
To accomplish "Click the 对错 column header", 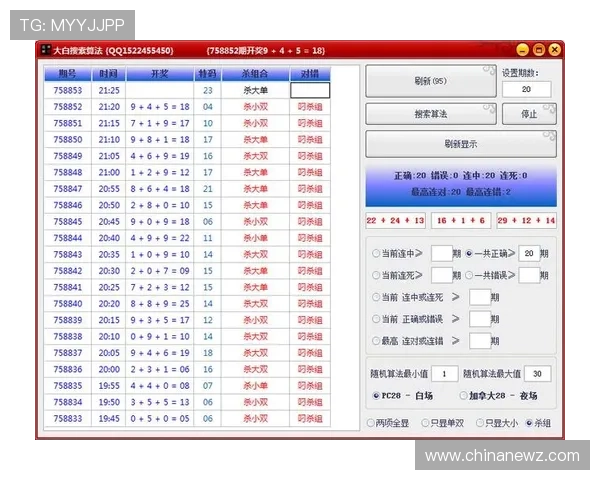I will (x=310, y=73).
